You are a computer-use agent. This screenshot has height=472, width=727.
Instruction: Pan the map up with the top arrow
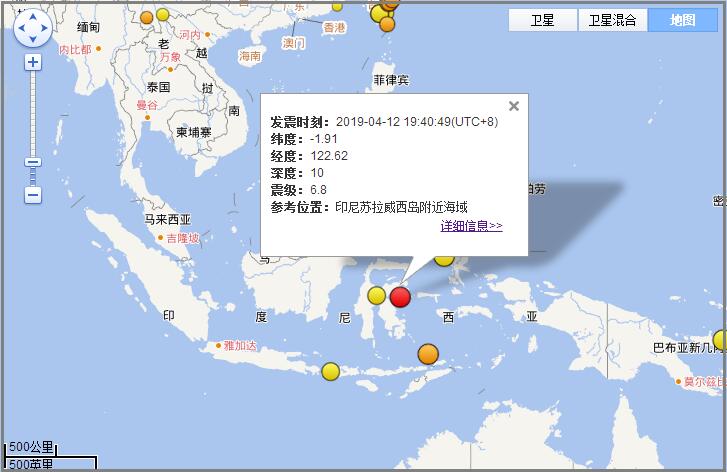coord(33,17)
